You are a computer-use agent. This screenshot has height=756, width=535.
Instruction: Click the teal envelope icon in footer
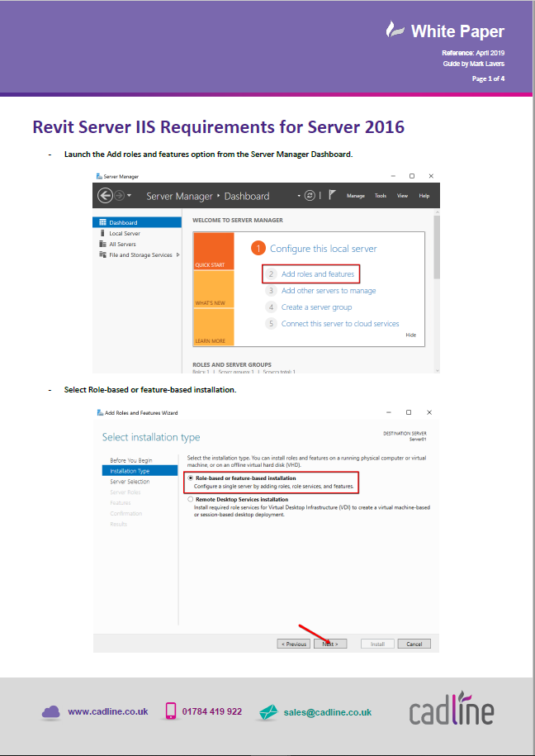click(x=268, y=712)
